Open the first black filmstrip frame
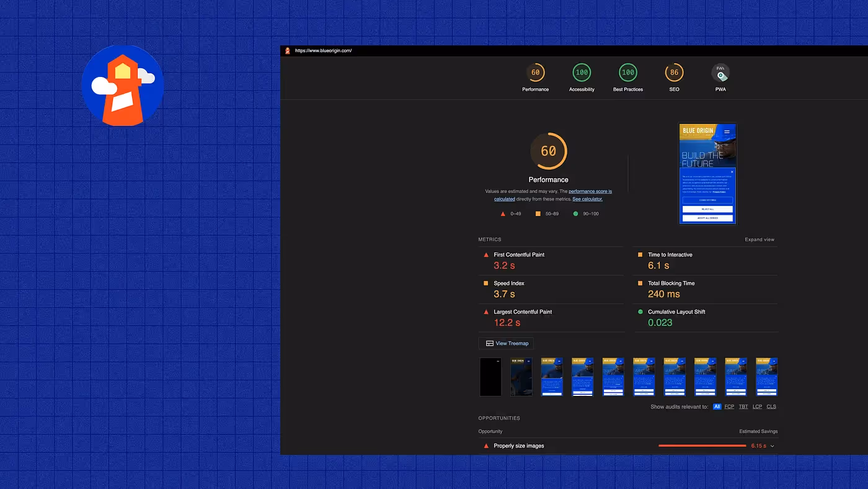 pos(490,377)
